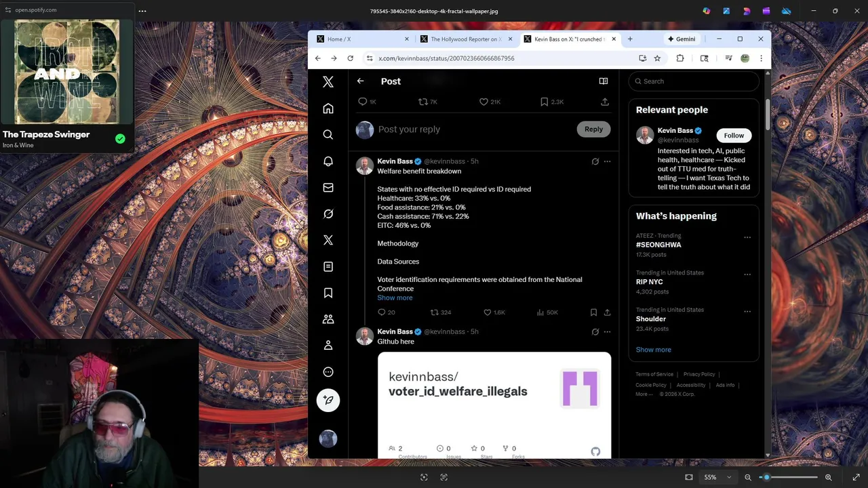
Task: Click Show more under What's happening
Action: 654,350
